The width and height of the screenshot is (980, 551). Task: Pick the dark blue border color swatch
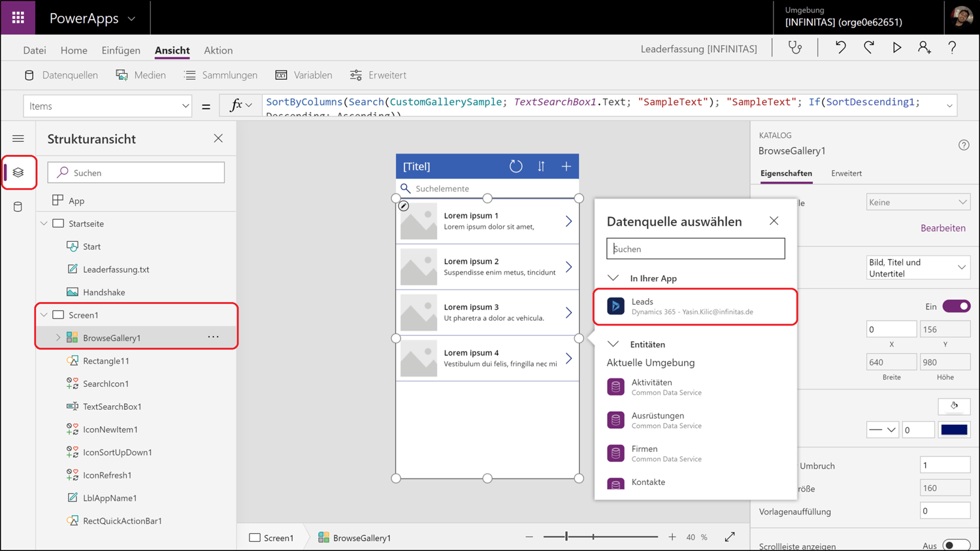(953, 429)
